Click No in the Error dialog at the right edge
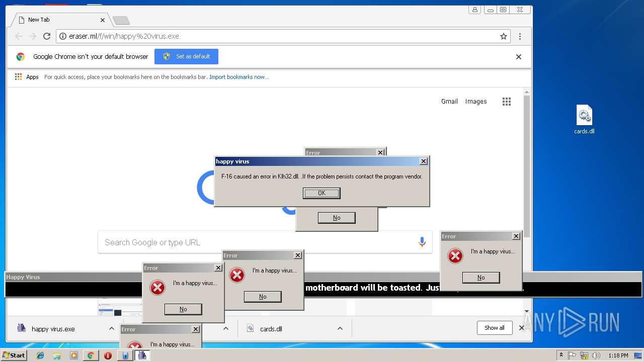Image resolution: width=644 pixels, height=362 pixels. (x=481, y=278)
